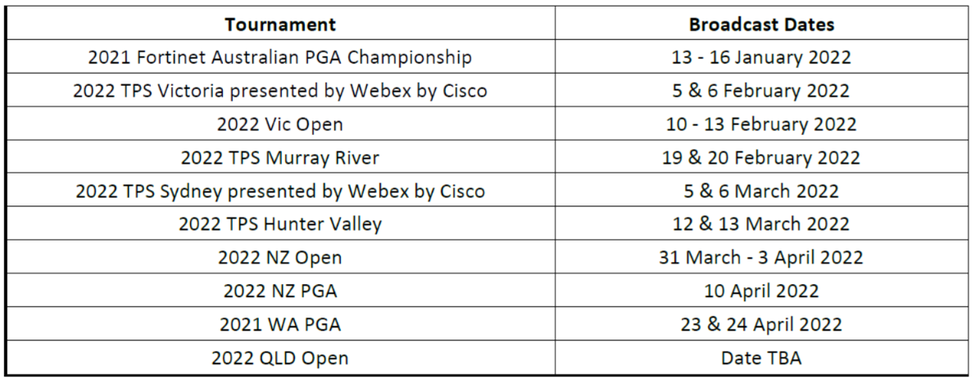Select the 12 & 13 March 2022 date
The height and width of the screenshot is (383, 980).
pos(761,223)
